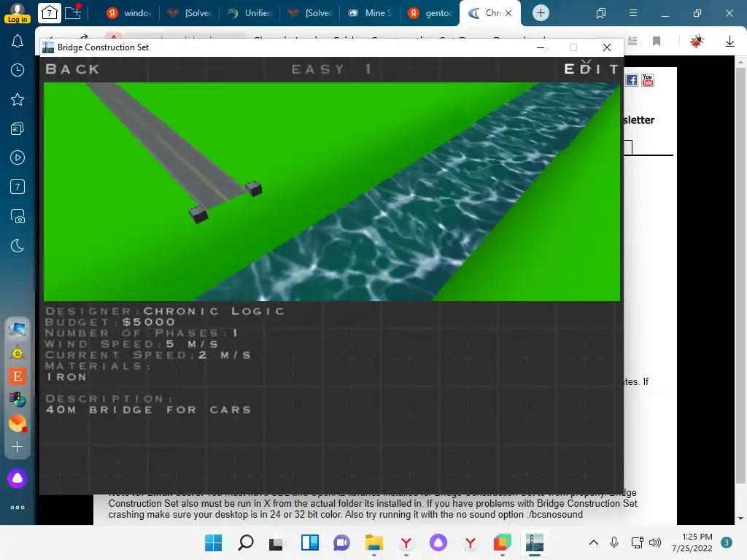Open browser downloads arrow
Screen dimensions: 747x560
tap(729, 42)
